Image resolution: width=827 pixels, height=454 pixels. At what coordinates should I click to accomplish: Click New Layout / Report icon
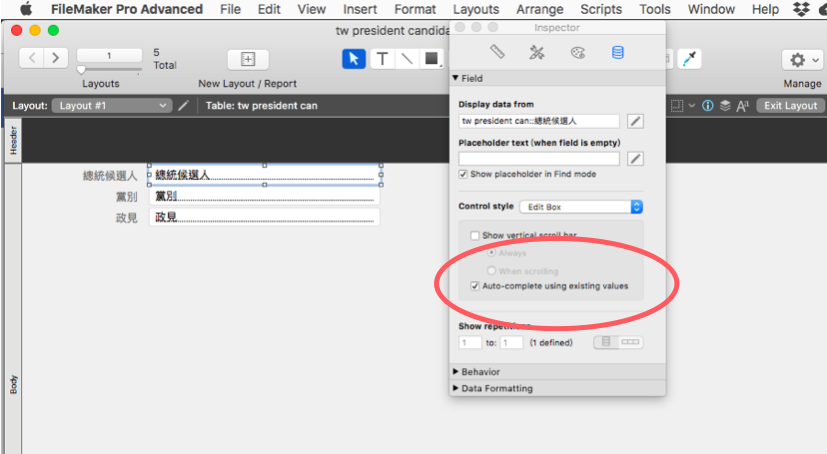[248, 59]
